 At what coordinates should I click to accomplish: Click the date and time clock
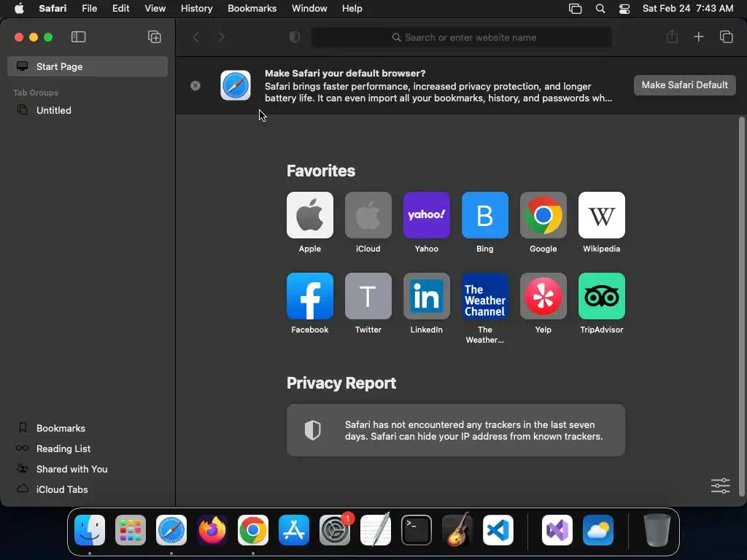pyautogui.click(x=687, y=9)
